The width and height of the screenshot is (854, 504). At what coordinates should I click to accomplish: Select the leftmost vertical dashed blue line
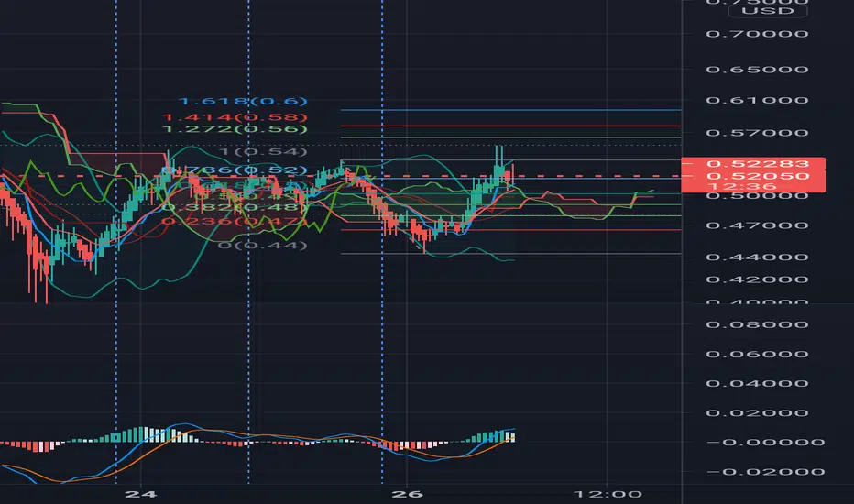point(116,275)
